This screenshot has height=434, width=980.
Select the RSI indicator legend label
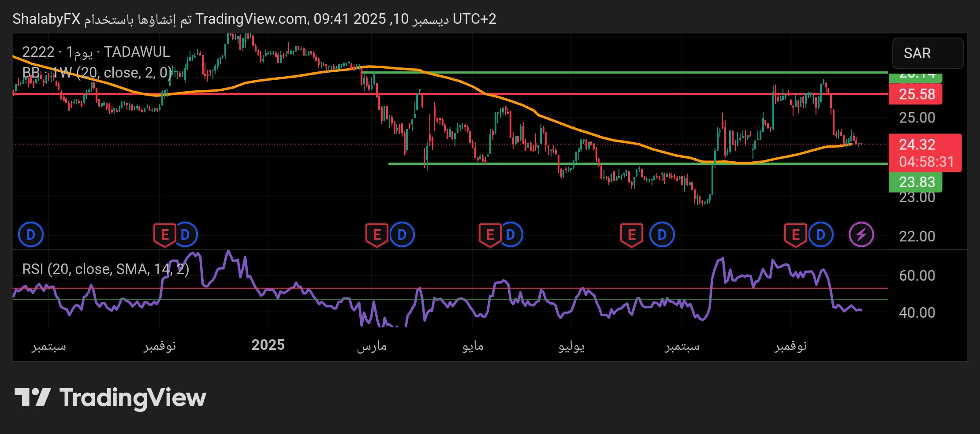[x=105, y=269]
